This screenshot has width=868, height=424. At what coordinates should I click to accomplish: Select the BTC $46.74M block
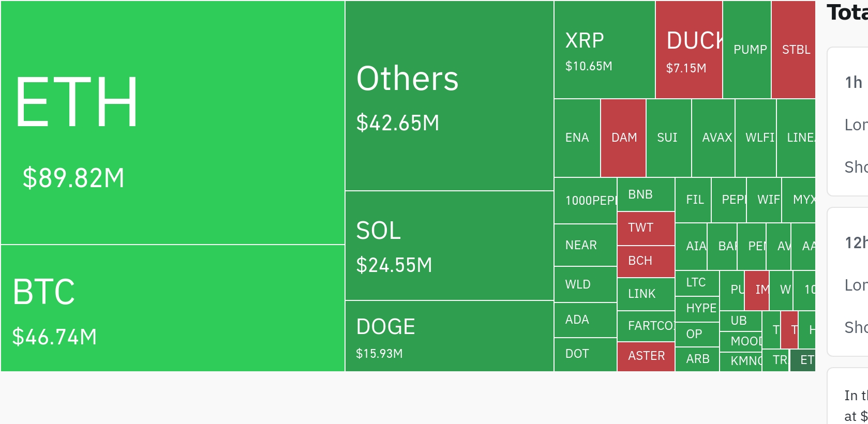point(172,308)
